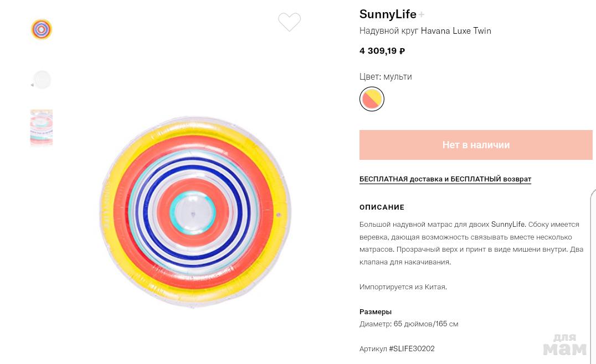Click the "Цвет: мульти" label
The width and height of the screenshot is (596, 364).
coord(386,76)
